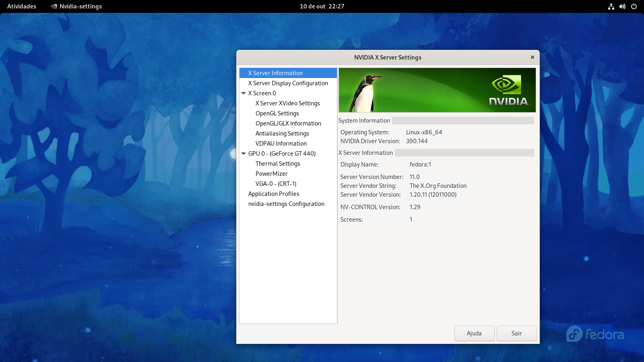
Task: Show VDPAU Information page
Action: click(281, 144)
